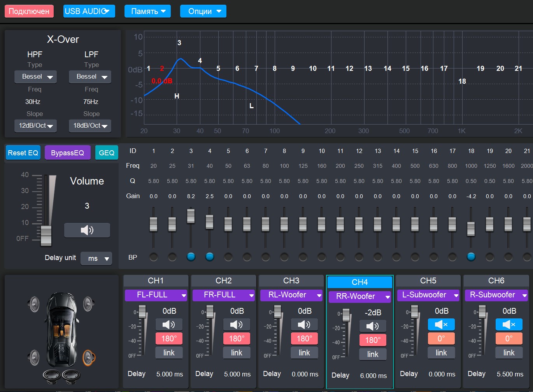Mute the master Volume speaker icon
533x392 pixels.
(x=87, y=230)
